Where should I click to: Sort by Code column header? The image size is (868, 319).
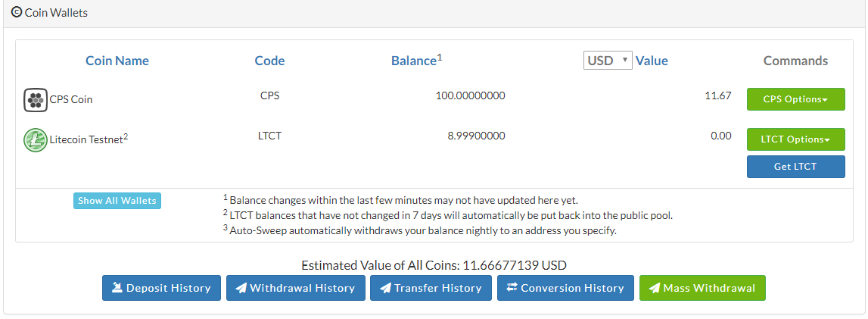(x=269, y=61)
